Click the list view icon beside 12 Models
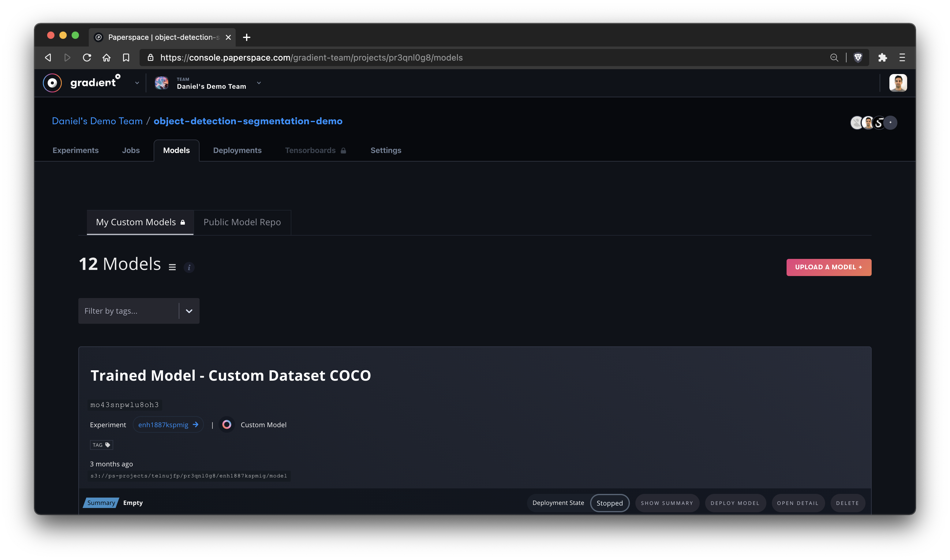Image resolution: width=950 pixels, height=560 pixels. click(172, 267)
